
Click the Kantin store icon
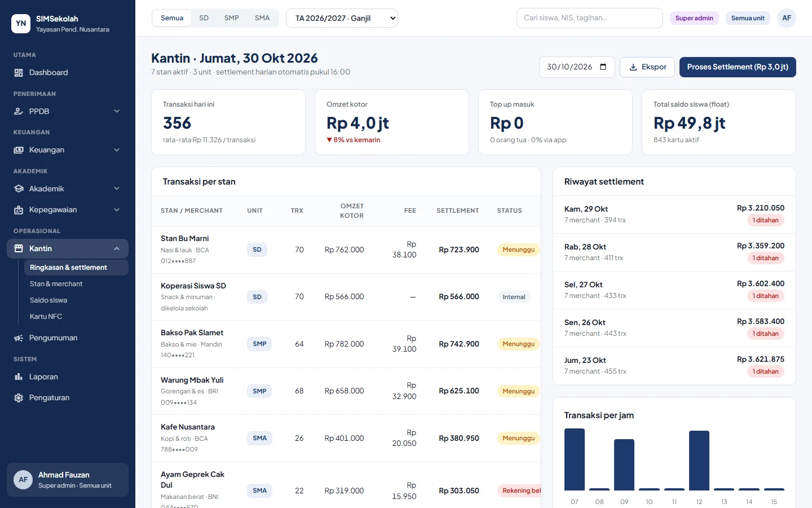pos(19,249)
